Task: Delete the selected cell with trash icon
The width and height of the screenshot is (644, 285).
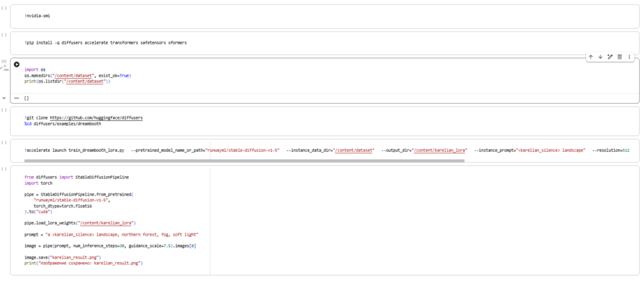Action: [x=620, y=57]
